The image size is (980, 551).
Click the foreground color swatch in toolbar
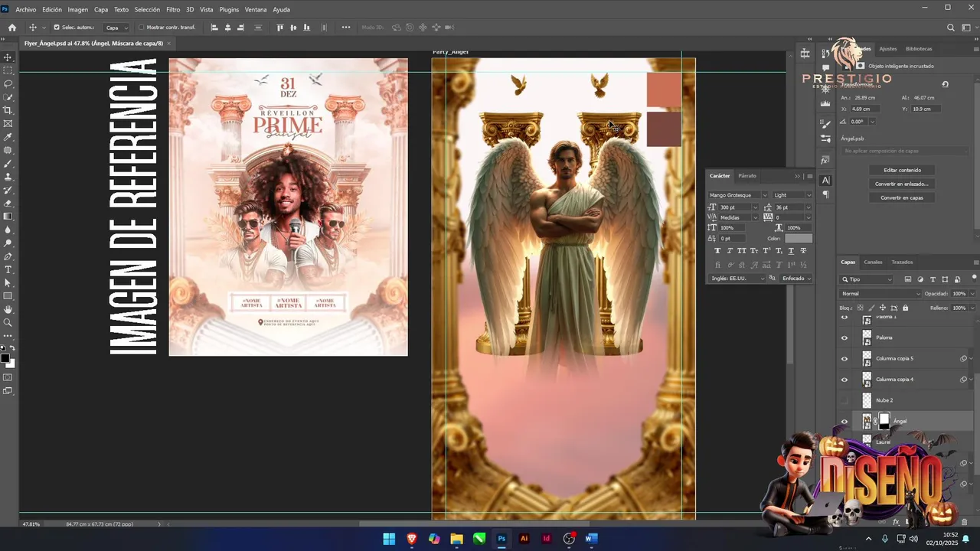(5, 358)
